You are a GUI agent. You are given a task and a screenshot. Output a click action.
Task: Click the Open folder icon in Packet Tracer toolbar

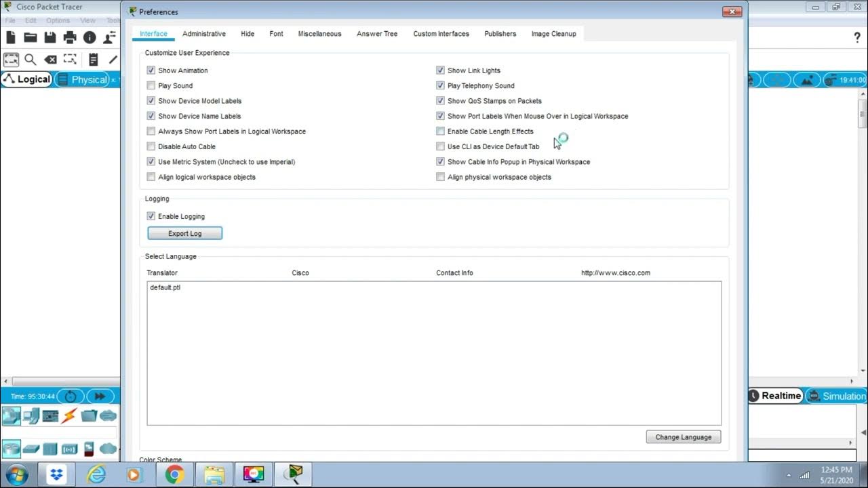click(31, 37)
